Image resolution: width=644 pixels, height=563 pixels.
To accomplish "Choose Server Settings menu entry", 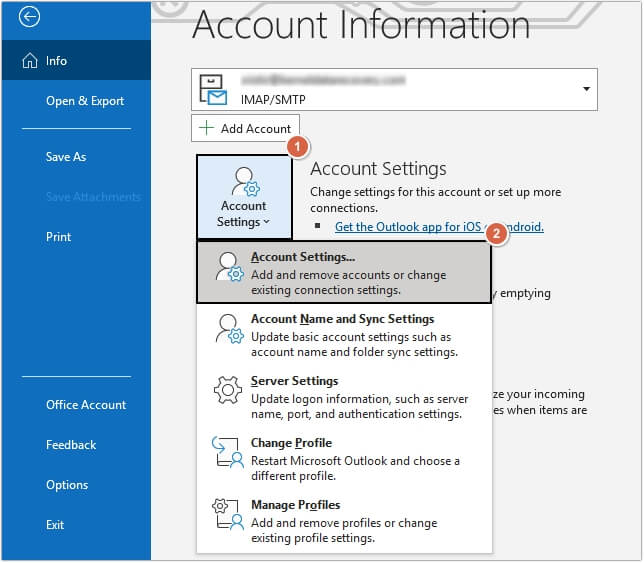I will (344, 397).
